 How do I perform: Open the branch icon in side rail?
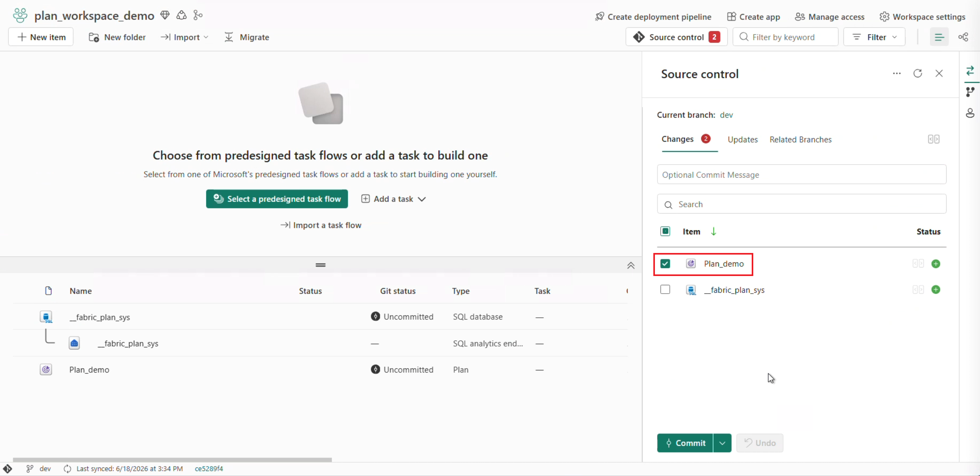[970, 92]
